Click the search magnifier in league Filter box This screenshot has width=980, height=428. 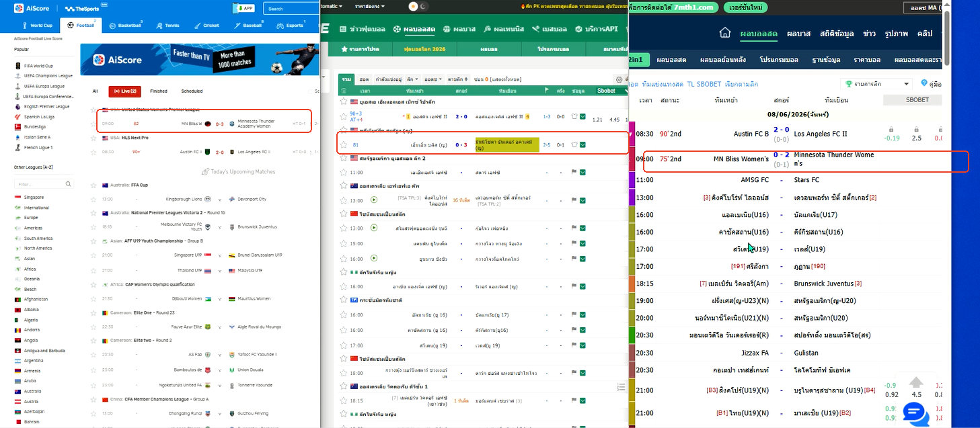click(x=69, y=183)
